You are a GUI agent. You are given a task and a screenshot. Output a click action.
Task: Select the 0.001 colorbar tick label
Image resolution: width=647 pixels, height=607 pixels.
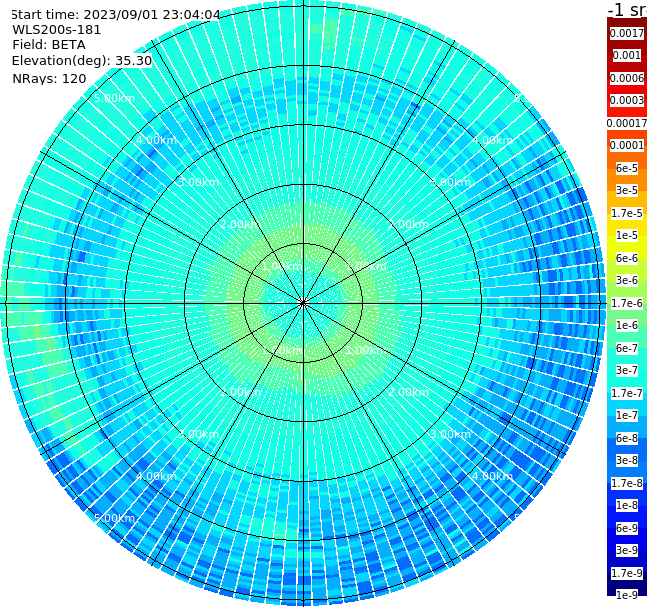[x=627, y=55]
